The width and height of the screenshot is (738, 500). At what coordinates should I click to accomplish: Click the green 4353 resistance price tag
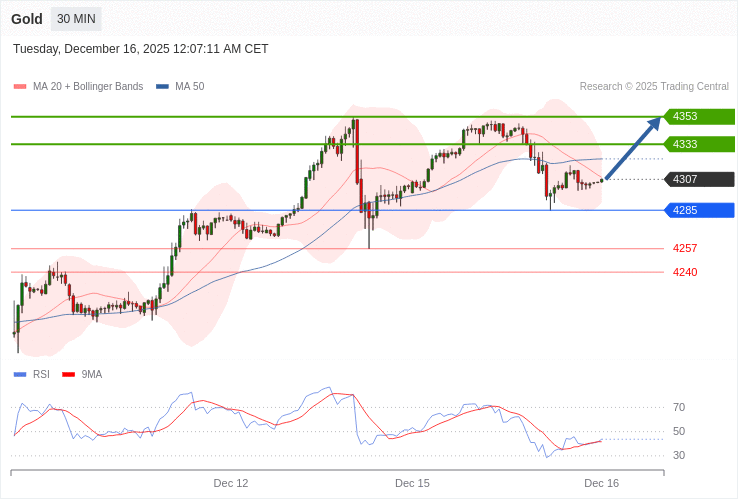coord(699,117)
